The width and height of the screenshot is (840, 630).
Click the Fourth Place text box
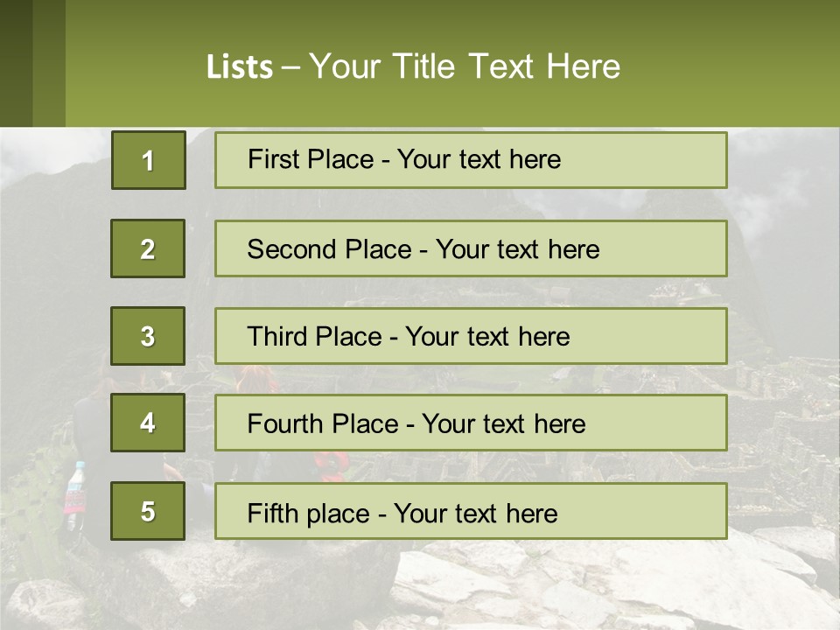click(x=471, y=423)
